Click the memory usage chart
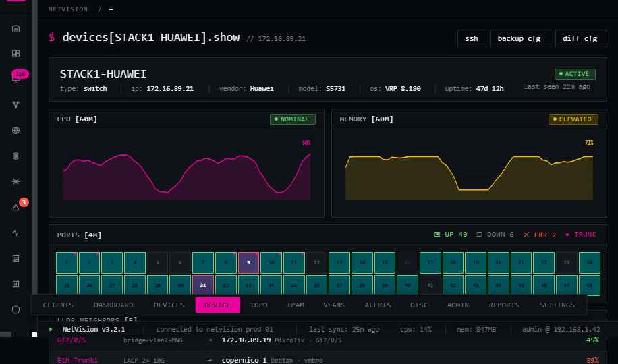Image resolution: width=618 pixels, height=364 pixels. point(469,173)
